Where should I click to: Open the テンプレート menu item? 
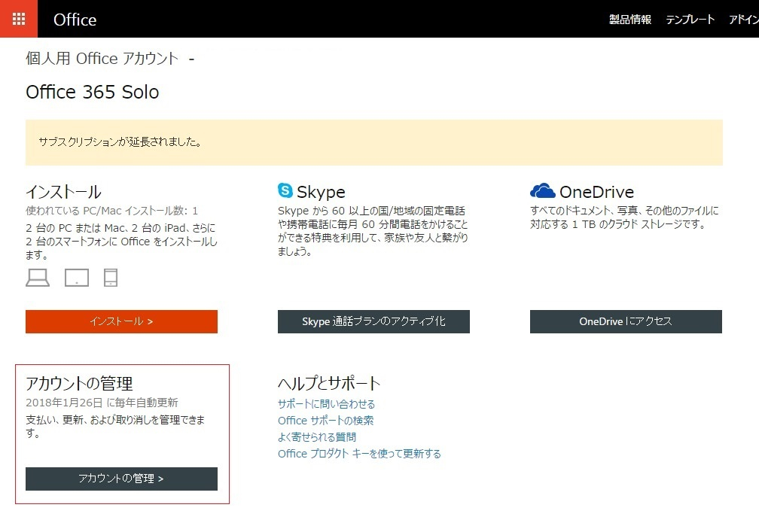click(x=690, y=20)
